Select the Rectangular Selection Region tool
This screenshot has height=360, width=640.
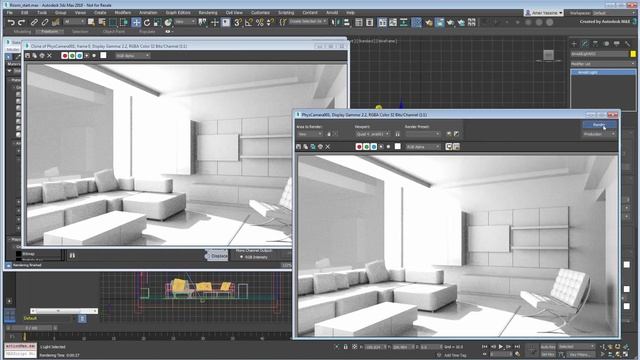tap(113, 22)
